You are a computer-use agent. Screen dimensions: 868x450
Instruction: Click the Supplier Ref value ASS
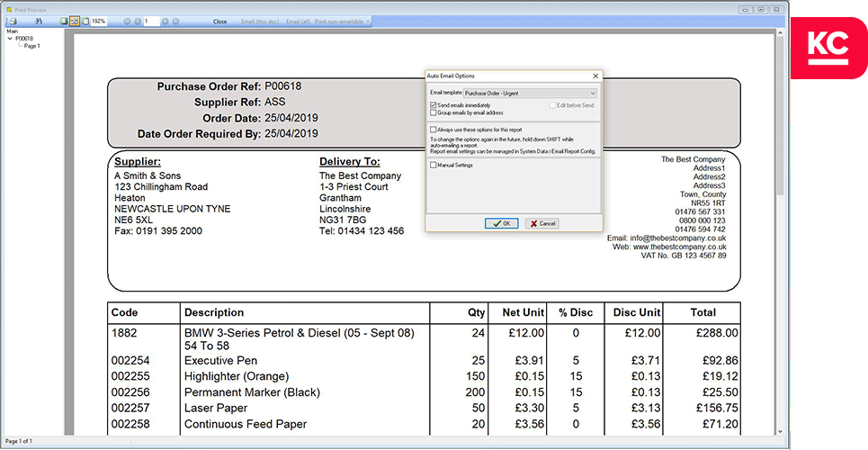(275, 102)
